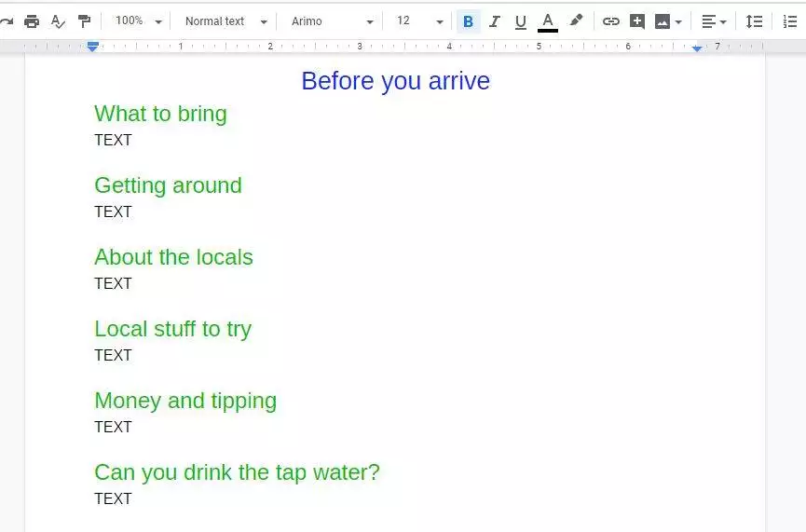
Task: Insert a link with the chain icon
Action: [x=610, y=21]
